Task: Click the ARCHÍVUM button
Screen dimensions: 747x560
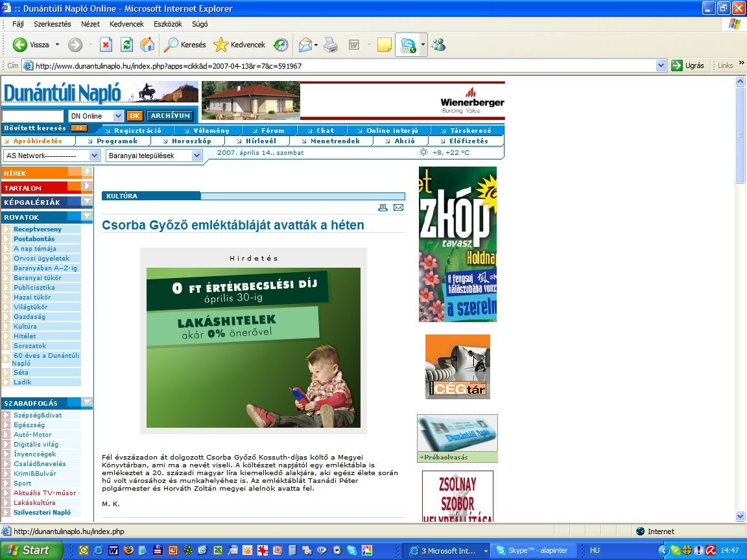Action: click(170, 116)
